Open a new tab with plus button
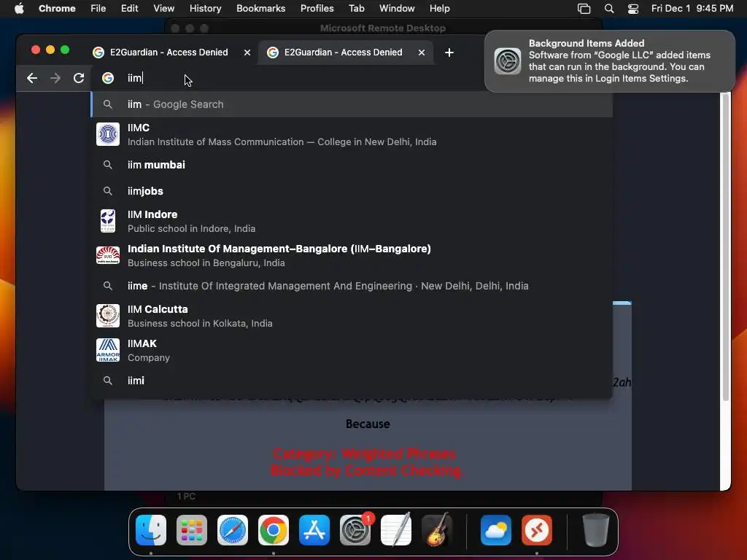Image resolution: width=747 pixels, height=560 pixels. (449, 52)
